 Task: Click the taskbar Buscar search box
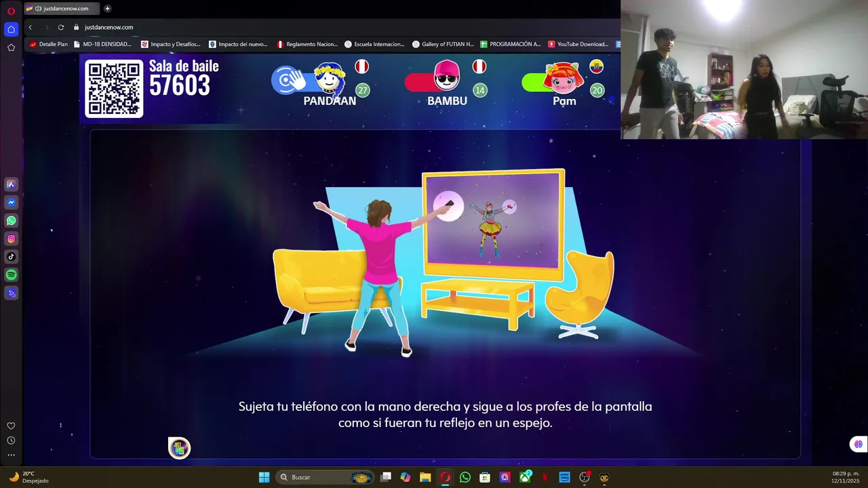326,477
